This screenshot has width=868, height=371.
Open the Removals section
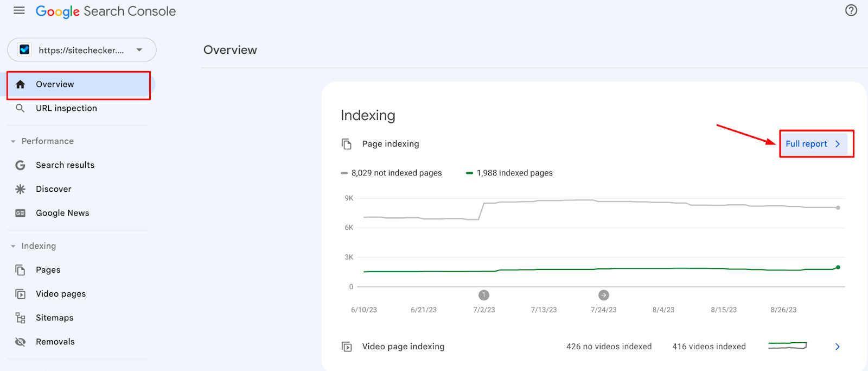55,342
